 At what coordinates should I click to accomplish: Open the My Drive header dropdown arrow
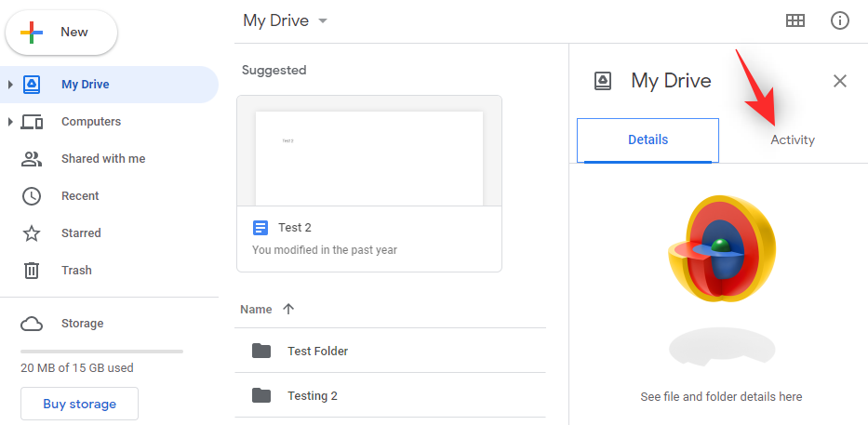click(323, 21)
